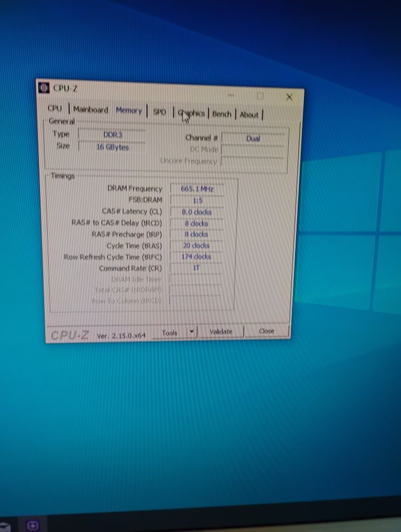This screenshot has width=401, height=532.
Task: Select the Memory tab
Action: click(x=128, y=110)
